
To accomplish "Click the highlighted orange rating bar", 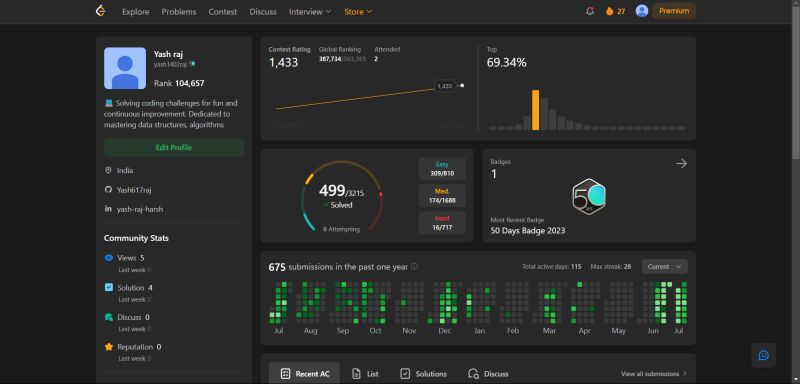I will click(535, 110).
